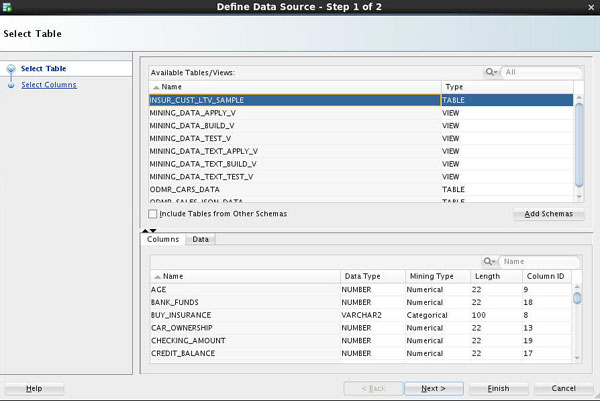Select the CREDIT_BALANCE column row
The image size is (600, 401).
pos(361,353)
